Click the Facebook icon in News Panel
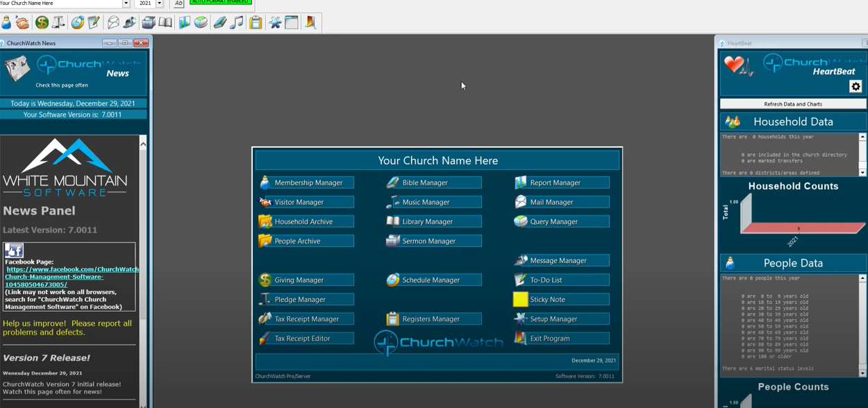Image resolution: width=868 pixels, height=408 pixels. coord(14,250)
